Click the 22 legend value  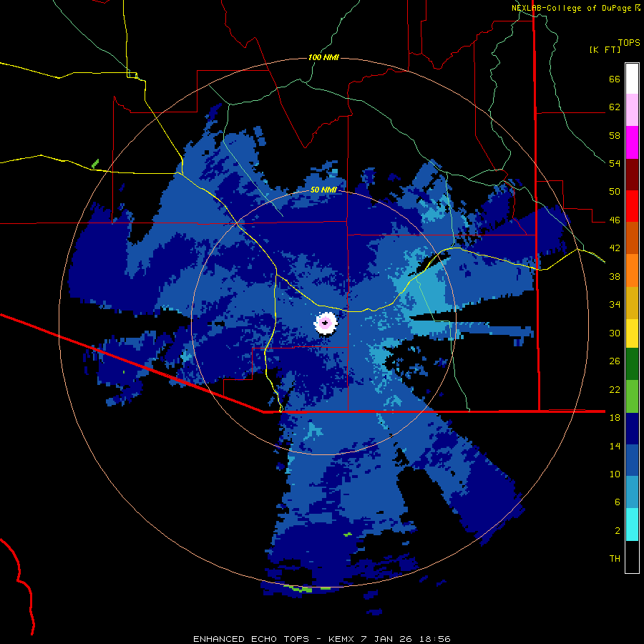(615, 389)
